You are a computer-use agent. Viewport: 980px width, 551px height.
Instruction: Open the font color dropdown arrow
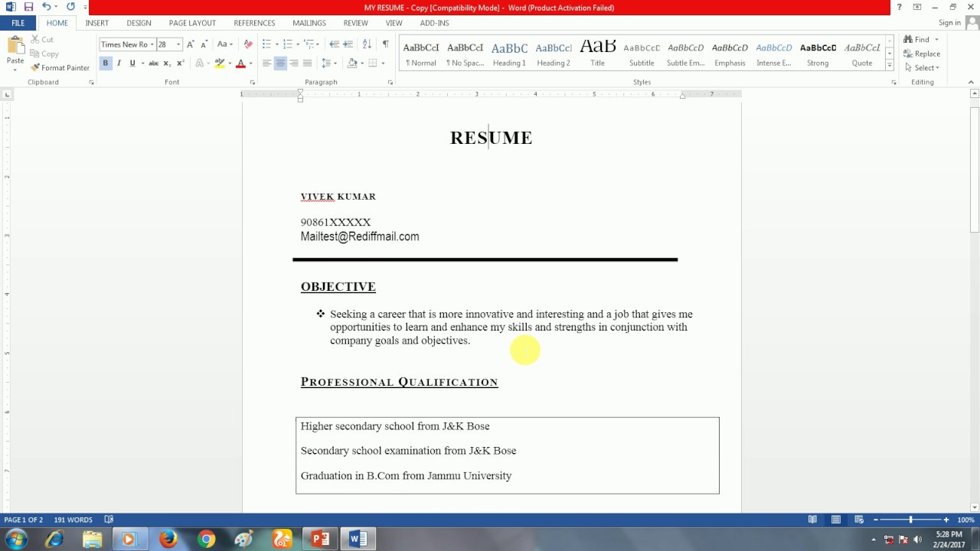coord(250,62)
